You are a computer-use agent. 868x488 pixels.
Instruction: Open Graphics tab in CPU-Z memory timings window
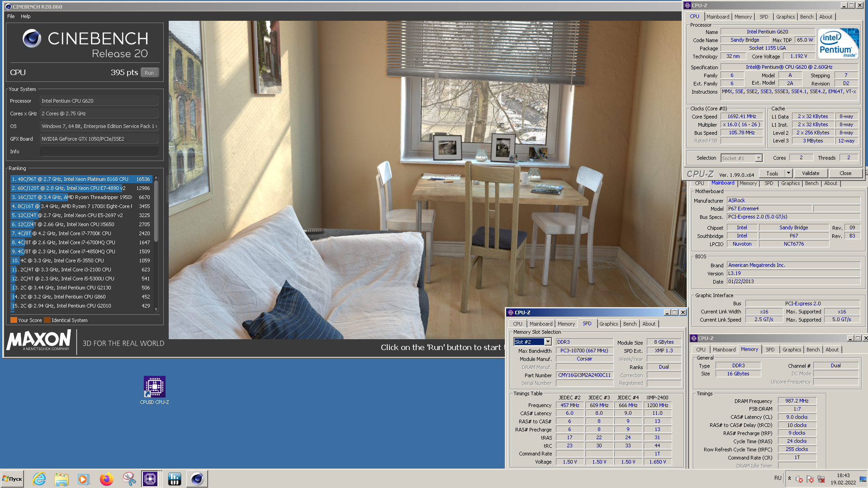[792, 350]
